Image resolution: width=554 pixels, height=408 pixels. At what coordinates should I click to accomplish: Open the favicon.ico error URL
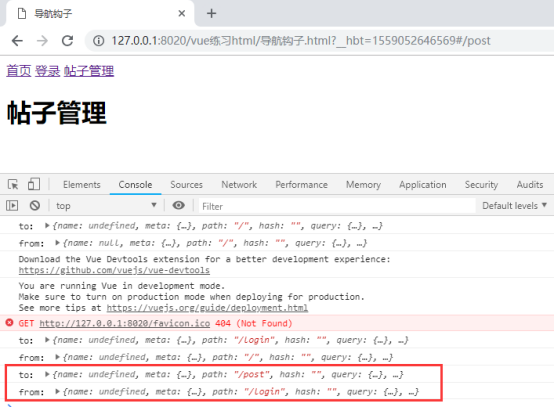[x=125, y=324]
